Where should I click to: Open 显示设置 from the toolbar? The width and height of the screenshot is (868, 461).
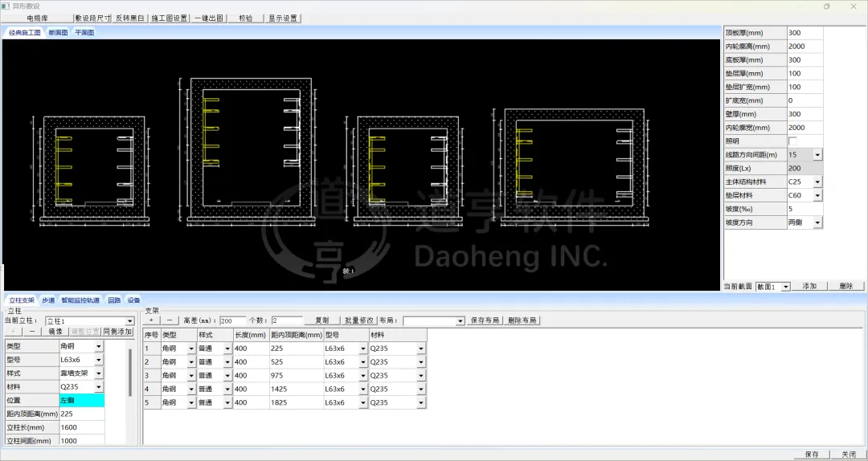point(282,18)
